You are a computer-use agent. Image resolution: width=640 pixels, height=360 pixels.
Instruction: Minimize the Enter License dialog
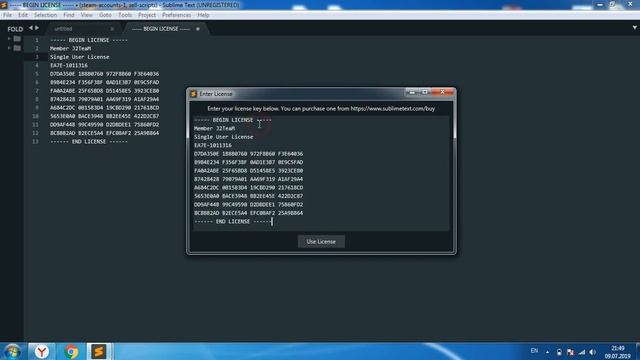[412, 92]
